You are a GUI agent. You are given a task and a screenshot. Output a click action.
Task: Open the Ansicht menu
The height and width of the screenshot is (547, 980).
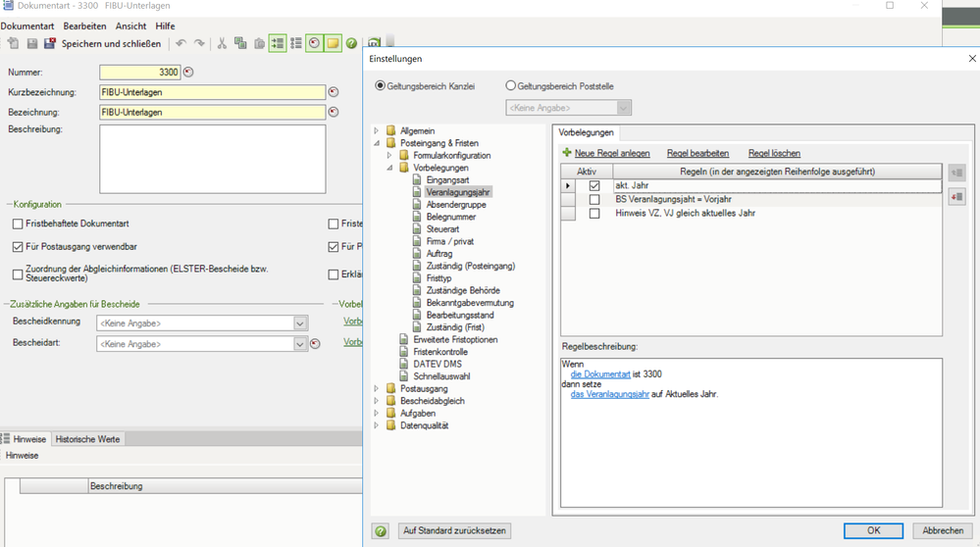pos(130,26)
